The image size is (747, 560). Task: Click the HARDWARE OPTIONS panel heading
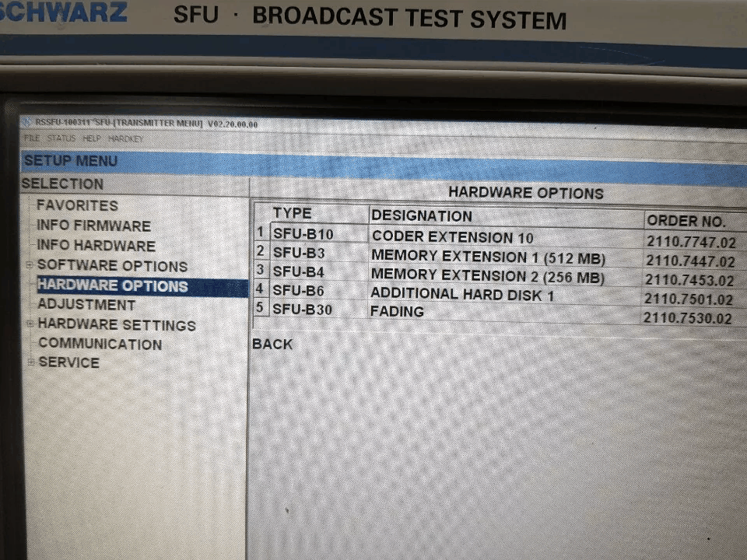[526, 193]
